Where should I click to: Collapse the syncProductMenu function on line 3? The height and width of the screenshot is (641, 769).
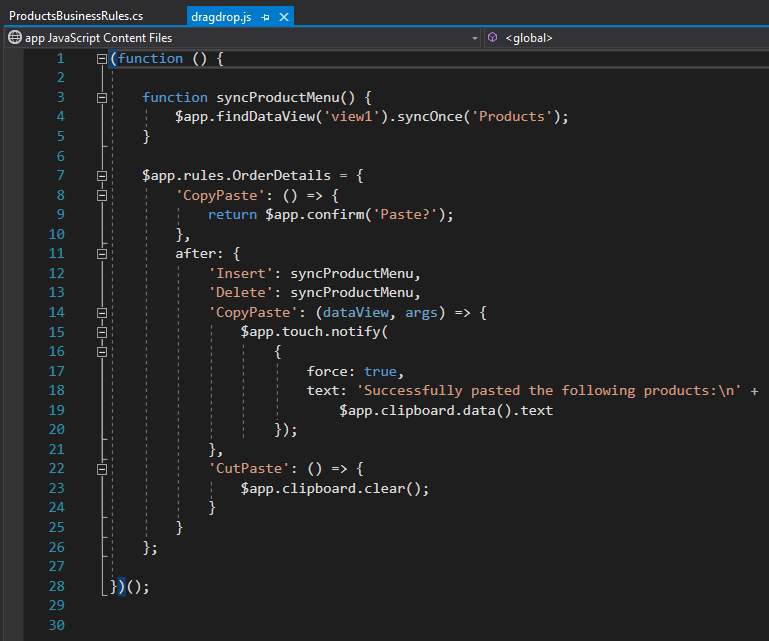(x=102, y=98)
